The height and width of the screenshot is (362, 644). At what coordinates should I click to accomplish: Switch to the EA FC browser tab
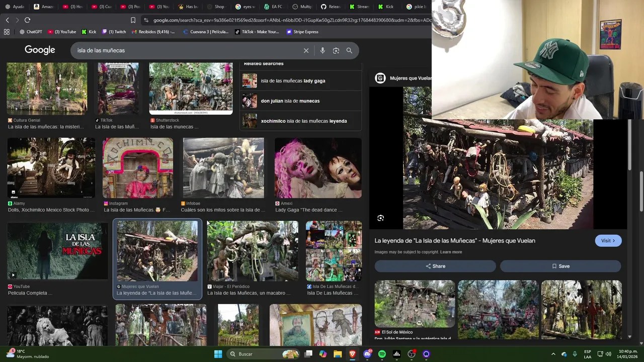coord(274,7)
